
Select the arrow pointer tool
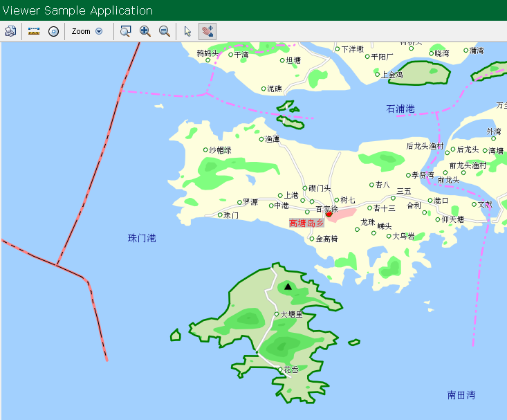click(187, 31)
